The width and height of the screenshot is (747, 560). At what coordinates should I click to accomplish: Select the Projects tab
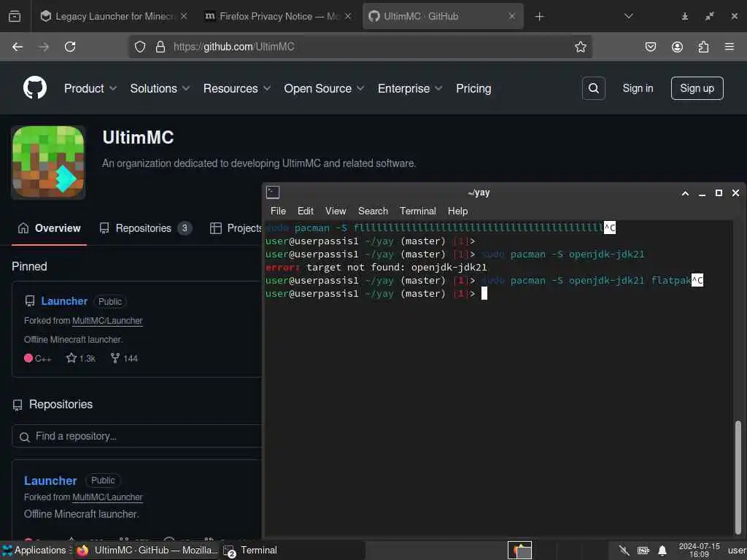click(x=236, y=228)
